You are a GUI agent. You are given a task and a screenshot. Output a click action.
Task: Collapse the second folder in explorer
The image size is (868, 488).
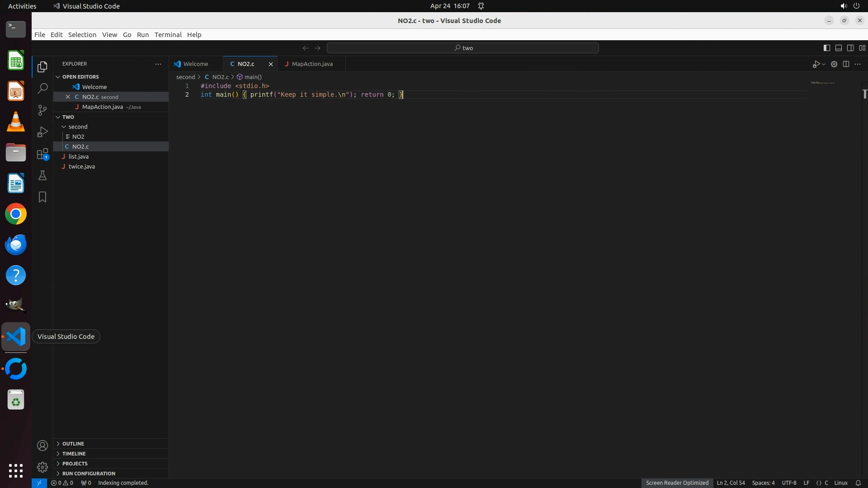point(78,127)
